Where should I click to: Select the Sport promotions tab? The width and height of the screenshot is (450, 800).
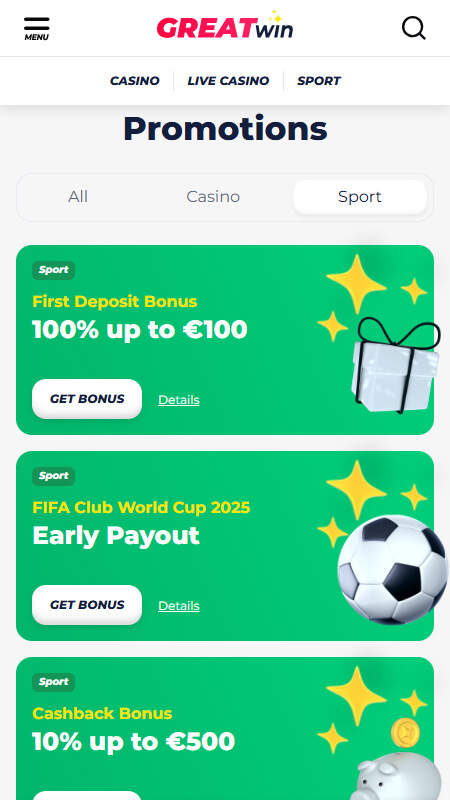[x=360, y=197]
